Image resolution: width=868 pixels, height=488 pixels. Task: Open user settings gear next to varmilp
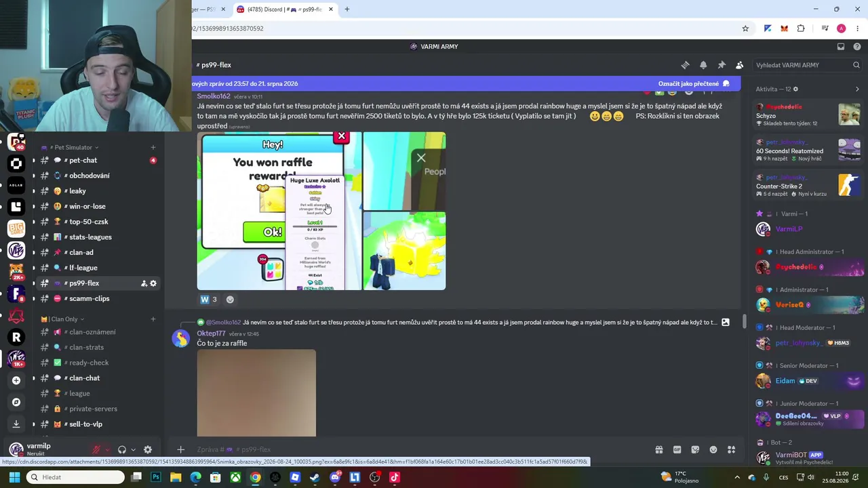coord(148,449)
